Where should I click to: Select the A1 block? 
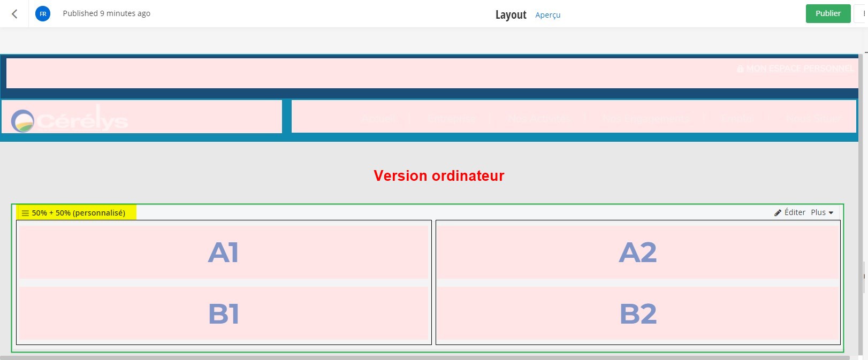click(x=224, y=252)
